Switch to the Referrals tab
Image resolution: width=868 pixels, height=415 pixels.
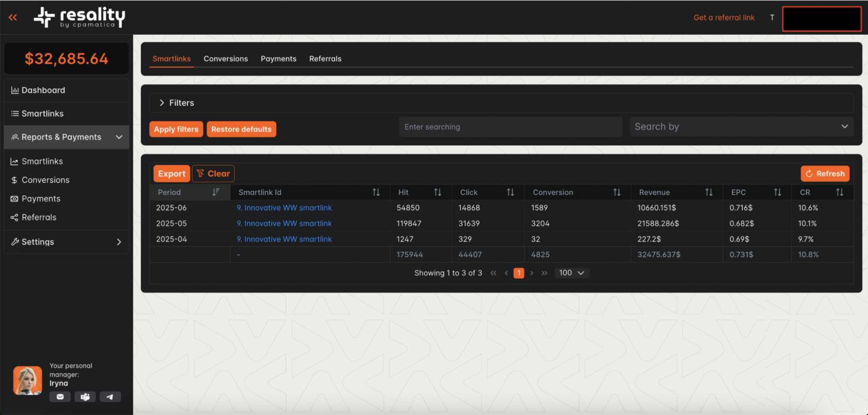[325, 59]
